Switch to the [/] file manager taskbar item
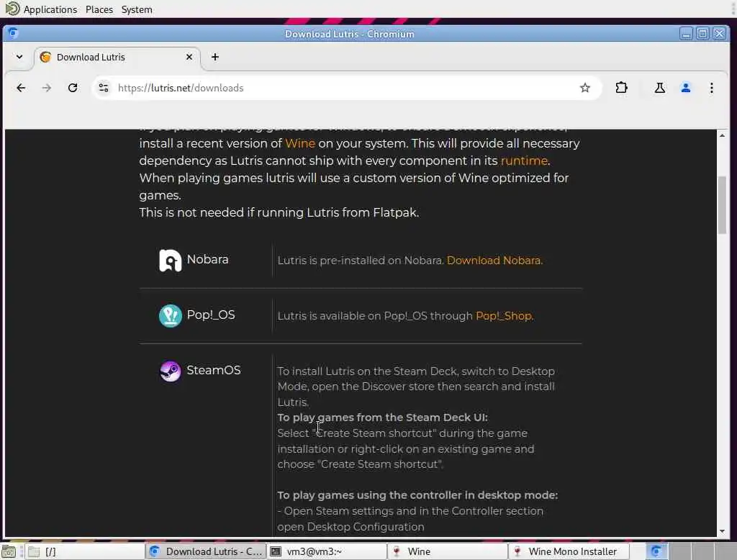Viewport: 737px width, 560px height. point(84,551)
